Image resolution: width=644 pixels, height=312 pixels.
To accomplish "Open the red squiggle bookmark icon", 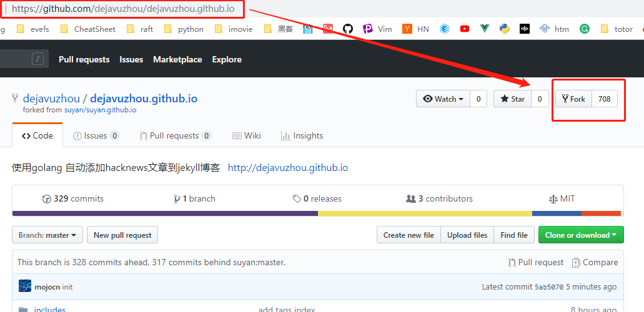I will [328, 29].
